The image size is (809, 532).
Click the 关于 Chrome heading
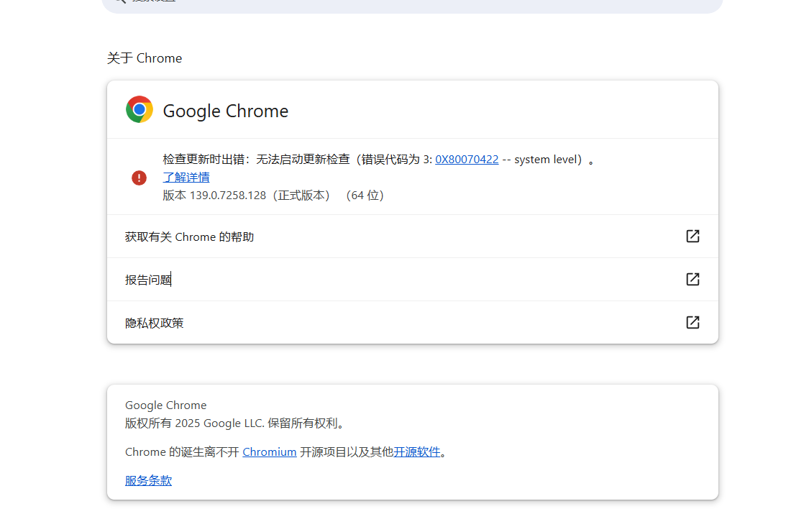click(x=145, y=58)
